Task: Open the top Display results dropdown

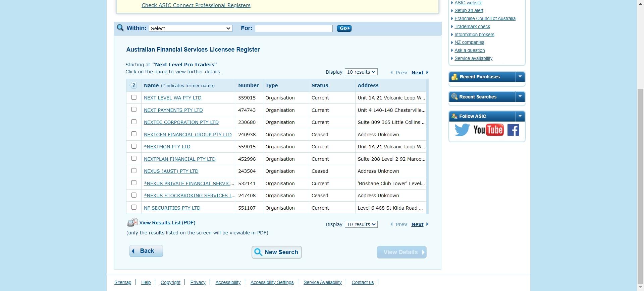Action: point(361,72)
